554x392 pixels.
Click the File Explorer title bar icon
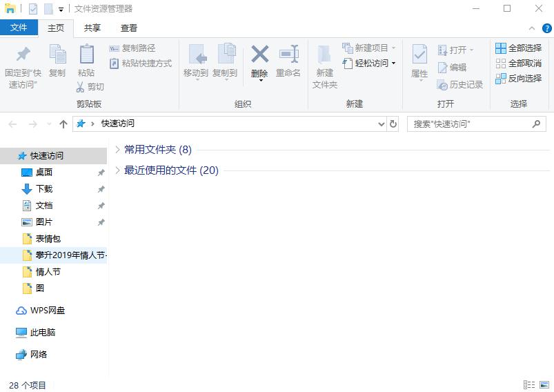coord(10,8)
